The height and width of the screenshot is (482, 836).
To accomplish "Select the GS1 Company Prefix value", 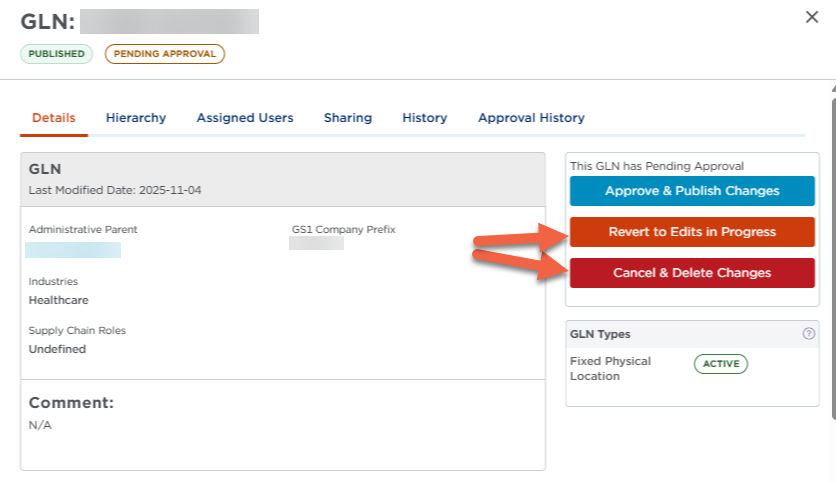I will pos(316,243).
